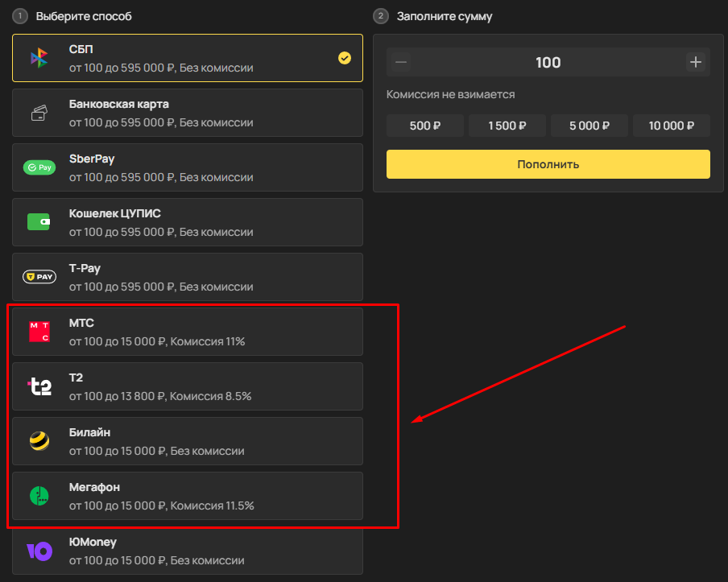This screenshot has width=728, height=582.
Task: Choose the 1 500 ₽ preset amount
Action: [507, 126]
